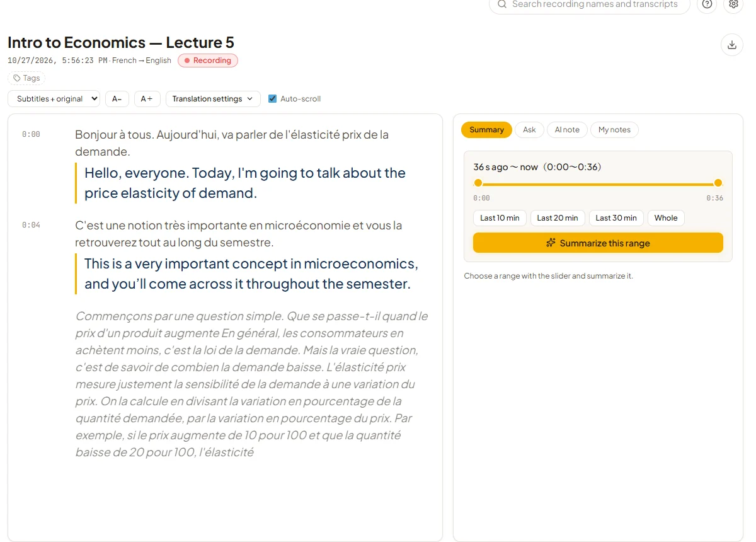Toggle the Auto-scroll checkbox

tap(273, 99)
